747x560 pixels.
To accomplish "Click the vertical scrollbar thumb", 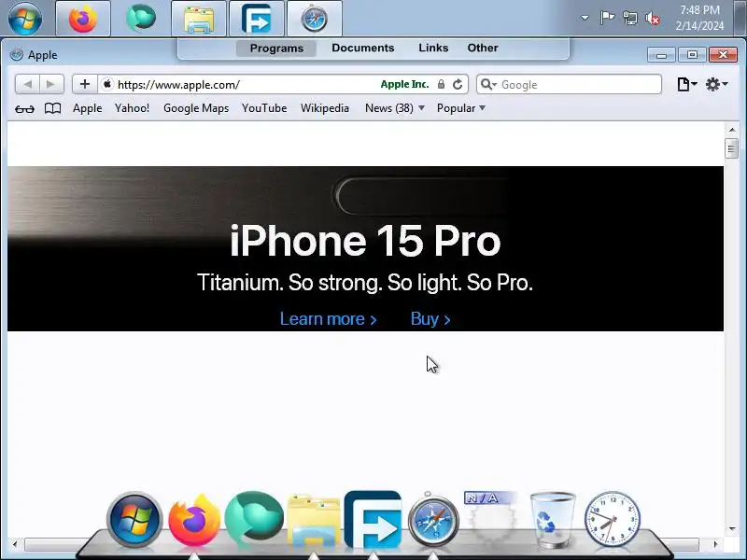I will [732, 148].
